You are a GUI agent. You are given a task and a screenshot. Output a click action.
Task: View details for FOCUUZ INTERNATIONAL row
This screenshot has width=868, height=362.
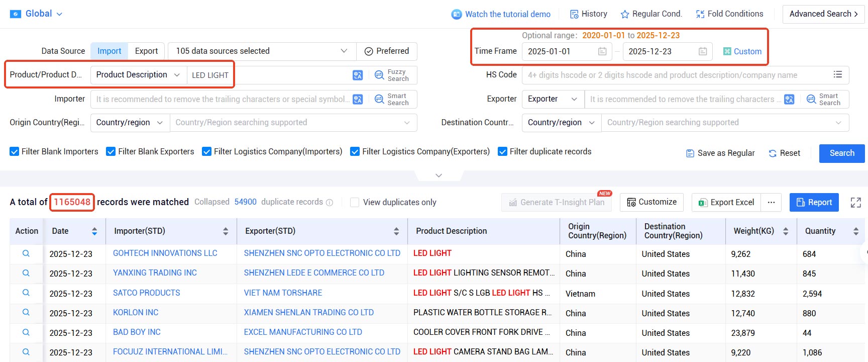pyautogui.click(x=26, y=351)
